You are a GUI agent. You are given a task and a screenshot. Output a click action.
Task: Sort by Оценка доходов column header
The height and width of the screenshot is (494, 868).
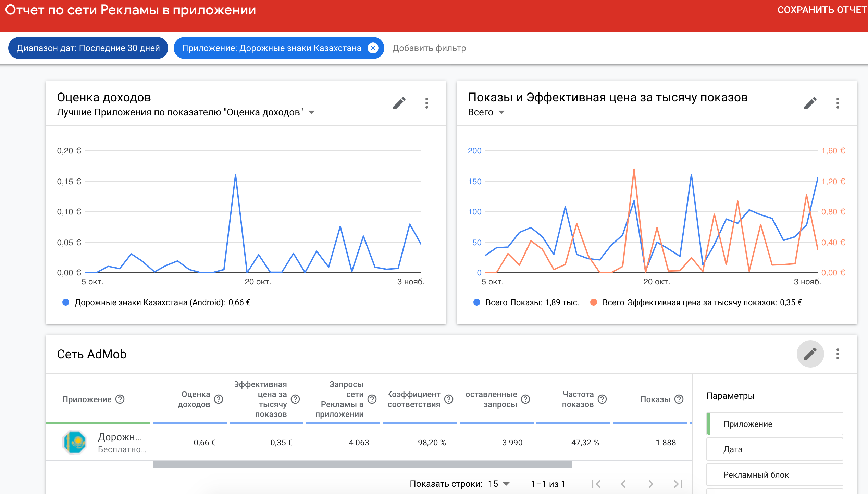[x=194, y=399]
